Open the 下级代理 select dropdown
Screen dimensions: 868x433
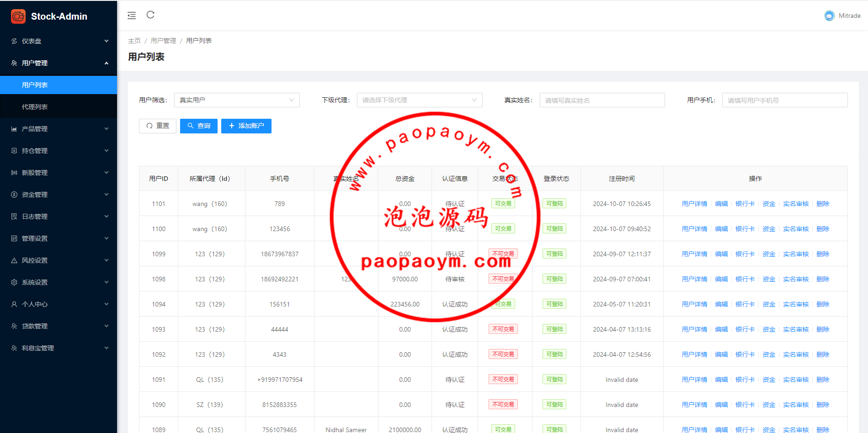419,100
